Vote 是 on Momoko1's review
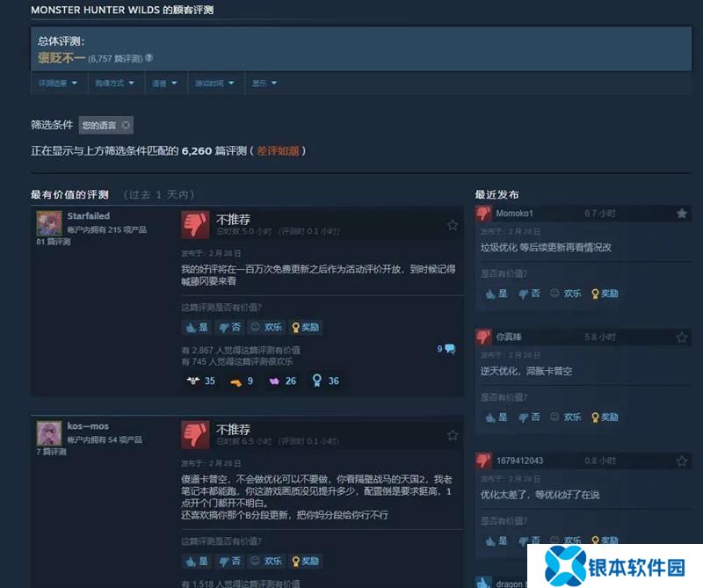Image resolution: width=703 pixels, height=588 pixels. pos(496,294)
